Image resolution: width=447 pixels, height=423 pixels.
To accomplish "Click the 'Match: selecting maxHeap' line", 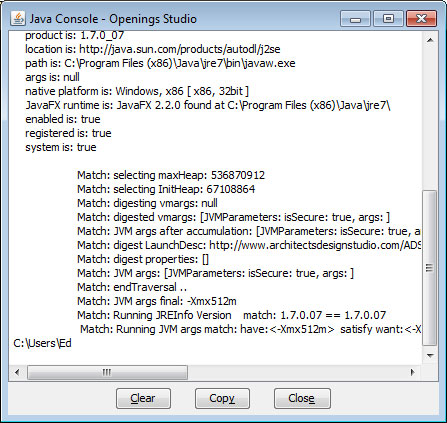I will click(171, 175).
